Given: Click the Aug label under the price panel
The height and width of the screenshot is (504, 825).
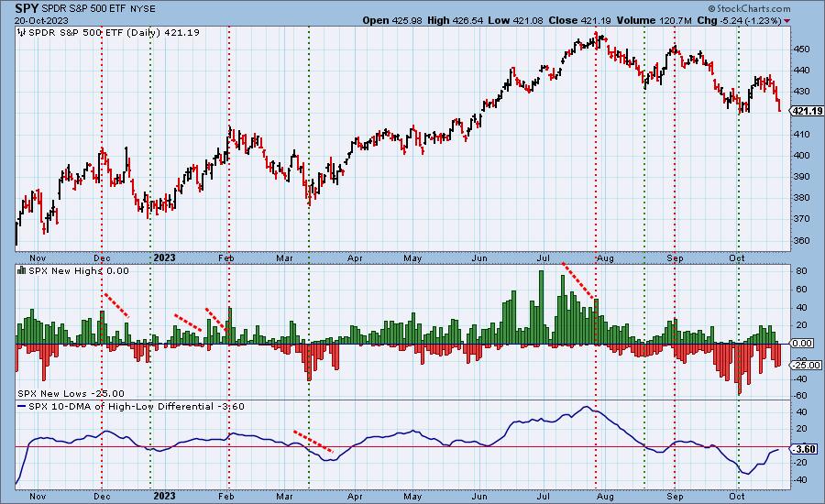Looking at the screenshot, I should 606,258.
